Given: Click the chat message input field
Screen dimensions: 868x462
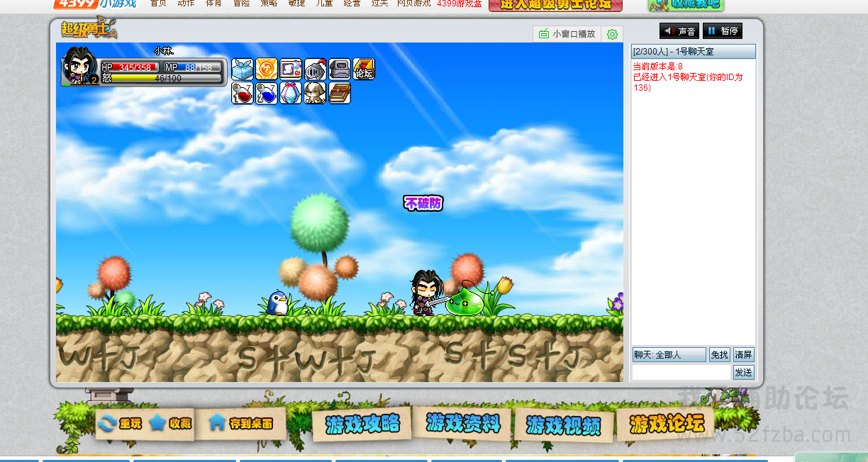Looking at the screenshot, I should pyautogui.click(x=681, y=373).
